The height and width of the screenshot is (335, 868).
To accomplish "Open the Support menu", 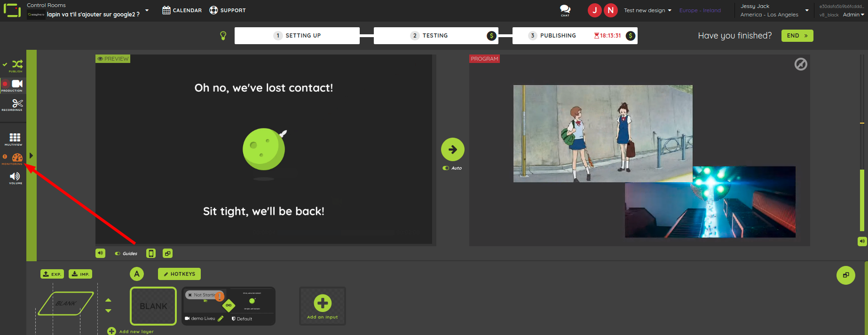I will pos(228,10).
